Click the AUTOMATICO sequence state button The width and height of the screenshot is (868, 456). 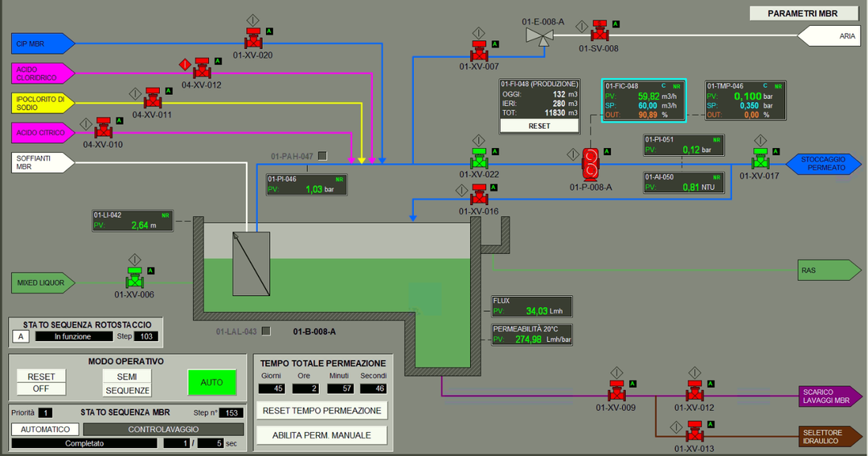45,429
